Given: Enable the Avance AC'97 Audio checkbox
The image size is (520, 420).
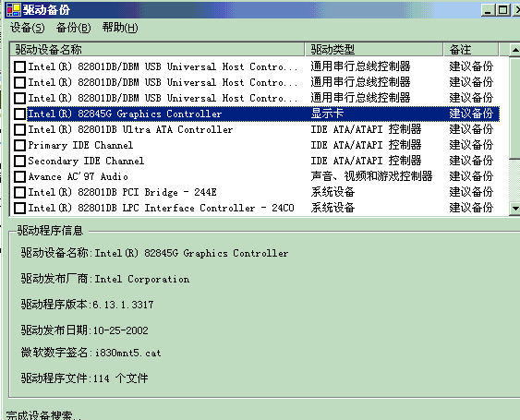Looking at the screenshot, I should coord(20,176).
